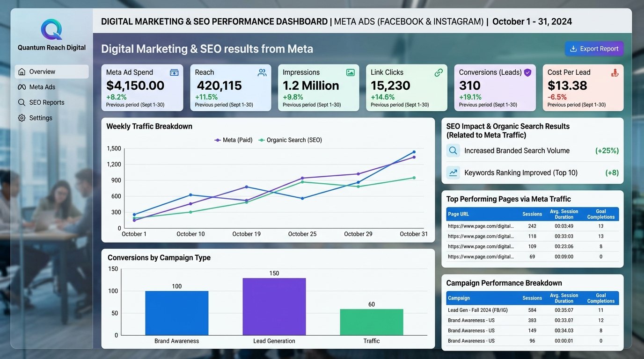Click the October 25 axis label
Screen dimensions: 644x359
tap(302, 234)
